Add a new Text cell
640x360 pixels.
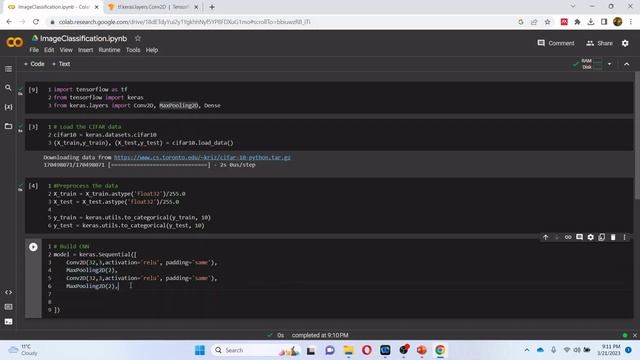tap(61, 64)
